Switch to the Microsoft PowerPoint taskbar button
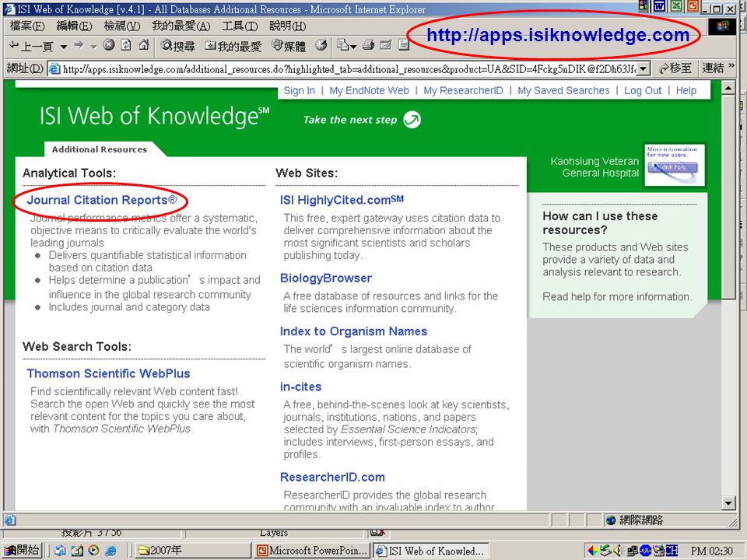 coord(312,551)
